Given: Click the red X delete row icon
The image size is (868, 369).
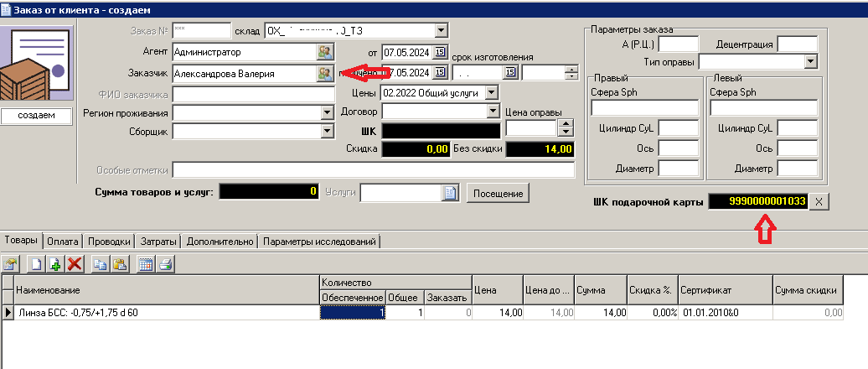Looking at the screenshot, I should [75, 264].
